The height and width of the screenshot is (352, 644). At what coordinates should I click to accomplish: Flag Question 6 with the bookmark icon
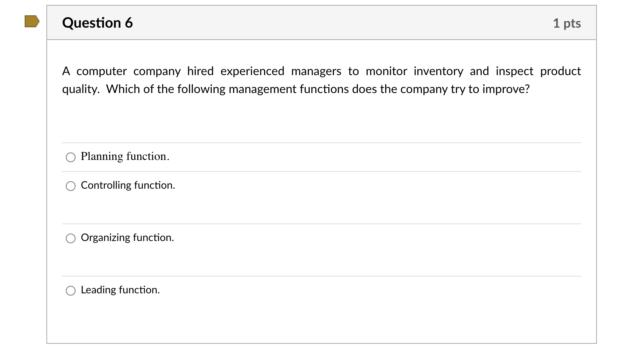click(x=32, y=21)
